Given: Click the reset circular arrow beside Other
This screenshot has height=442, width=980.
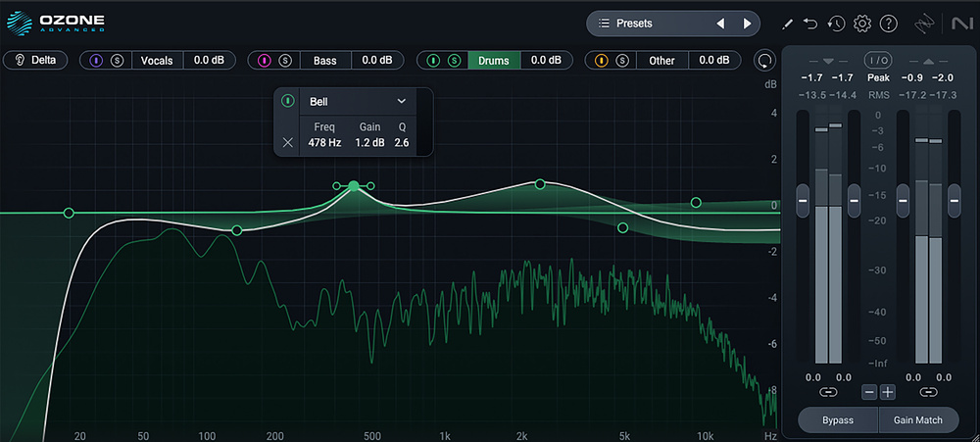Looking at the screenshot, I should pyautogui.click(x=763, y=61).
